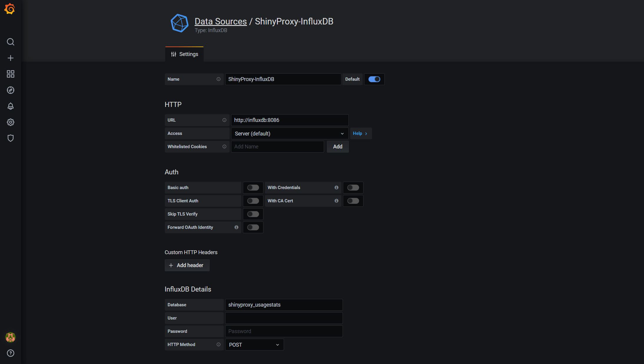Viewport: 644px width, 364px height.
Task: Enable the Forward OAuth Identity switch
Action: [x=253, y=227]
